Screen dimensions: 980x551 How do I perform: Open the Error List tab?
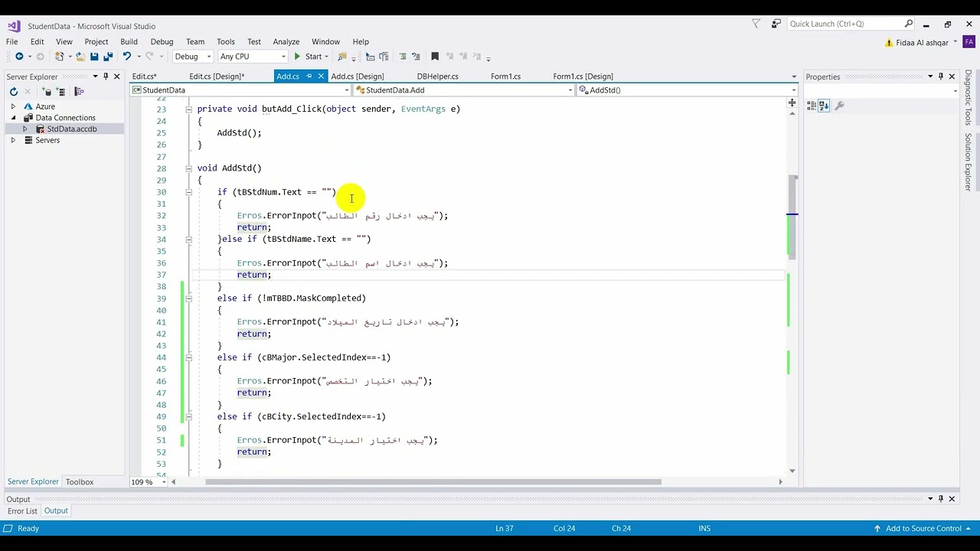coord(22,511)
